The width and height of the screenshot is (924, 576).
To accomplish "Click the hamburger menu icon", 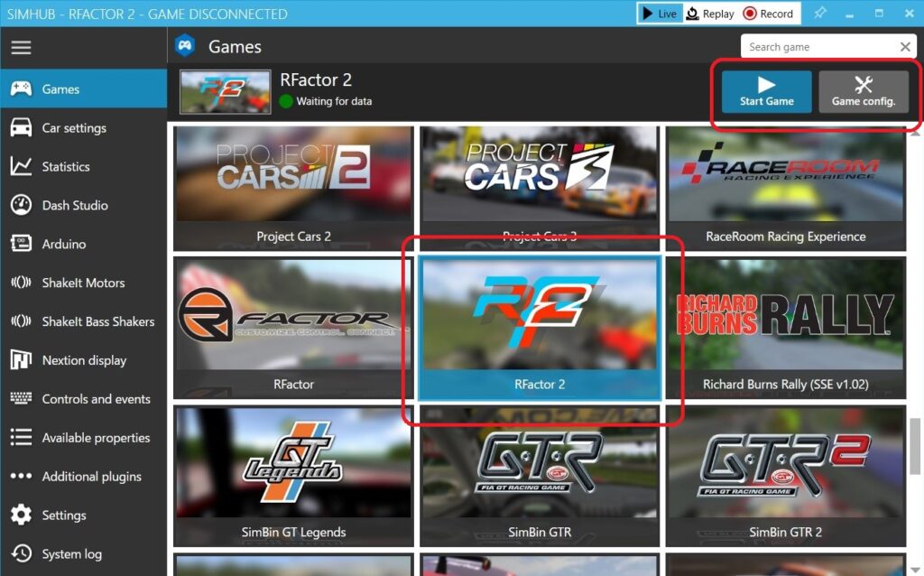I will [21, 48].
